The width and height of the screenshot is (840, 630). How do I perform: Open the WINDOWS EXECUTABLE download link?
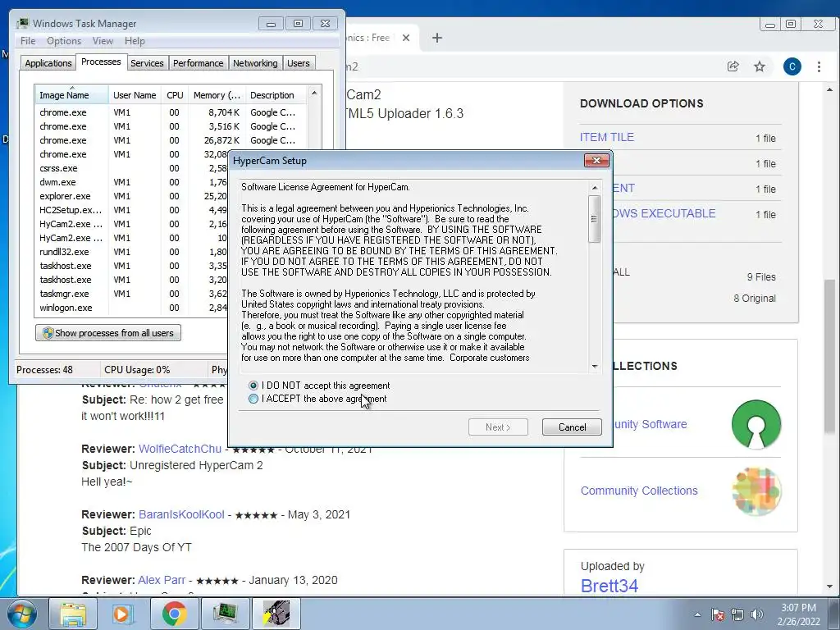[664, 213]
